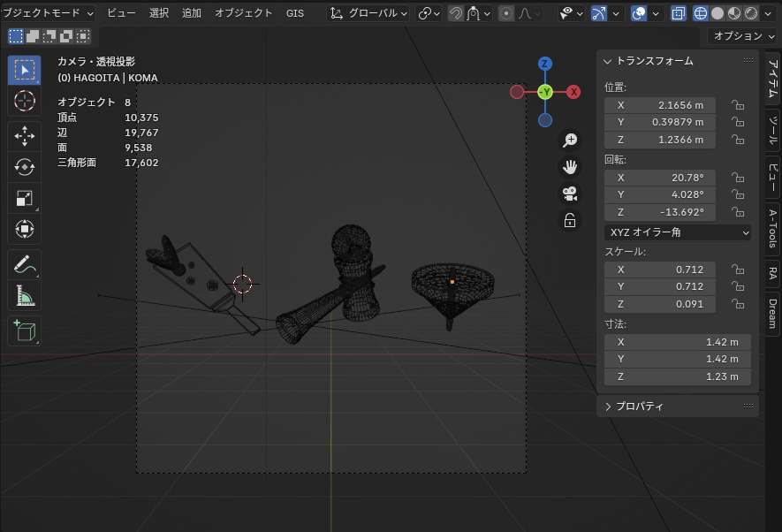
Task: Activate the Move tool
Action: coord(24,135)
